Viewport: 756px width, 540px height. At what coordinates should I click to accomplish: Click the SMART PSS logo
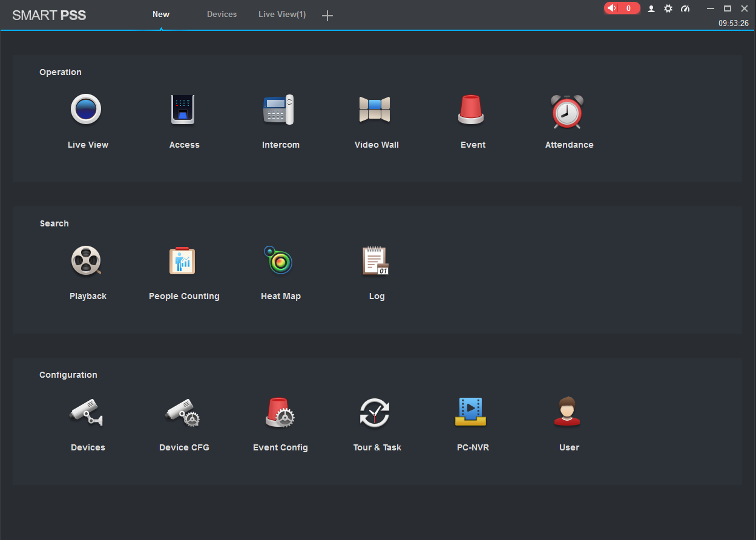[49, 15]
